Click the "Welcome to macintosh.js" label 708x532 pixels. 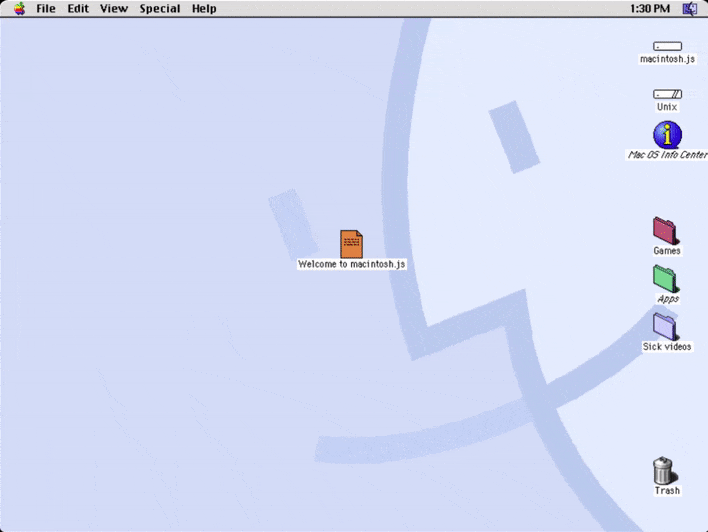[351, 264]
